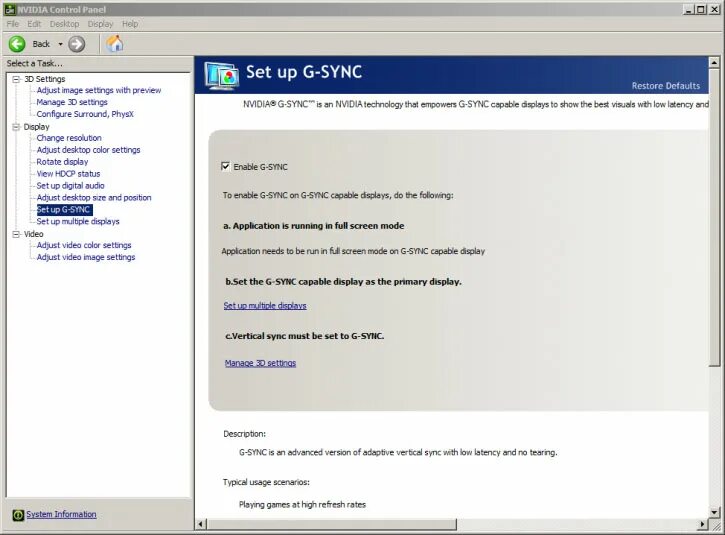This screenshot has width=725, height=535.
Task: Select Rotate display task
Action: (x=62, y=162)
